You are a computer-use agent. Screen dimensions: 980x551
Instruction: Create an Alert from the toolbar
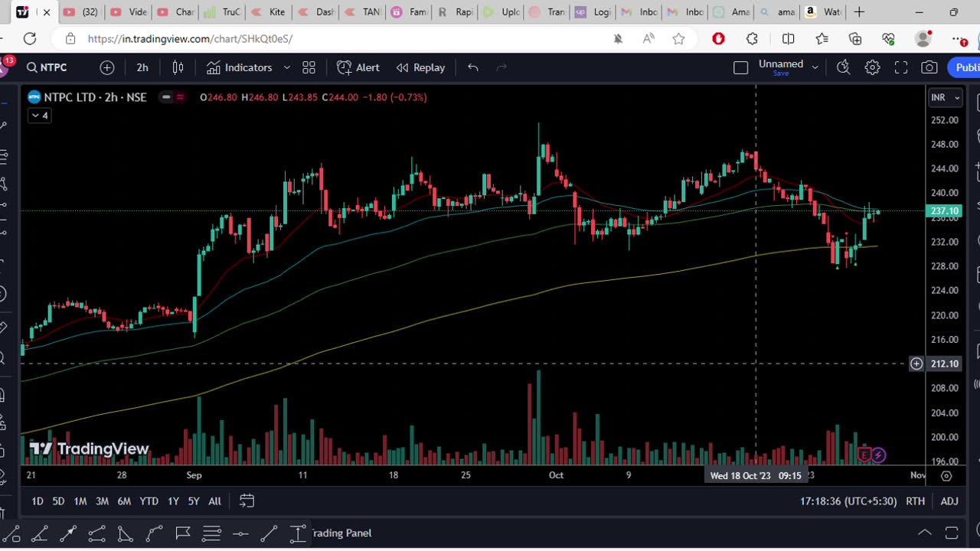tap(358, 67)
